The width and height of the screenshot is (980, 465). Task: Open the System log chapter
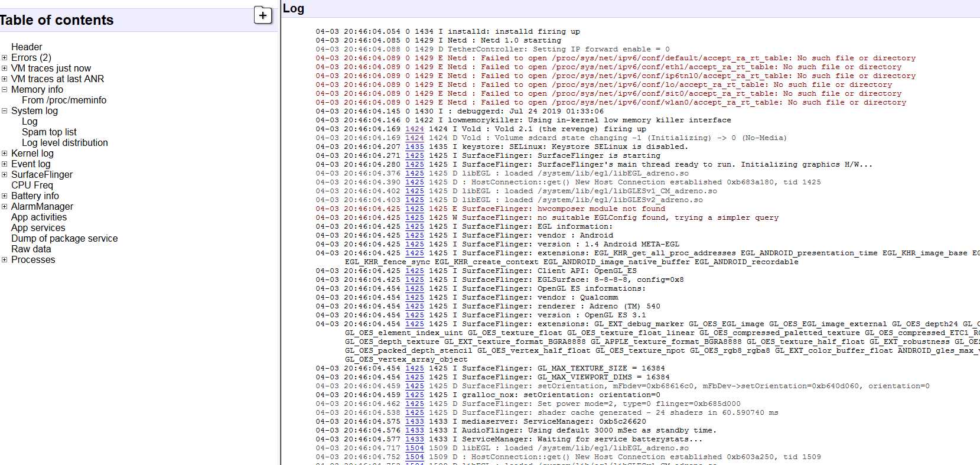point(35,110)
